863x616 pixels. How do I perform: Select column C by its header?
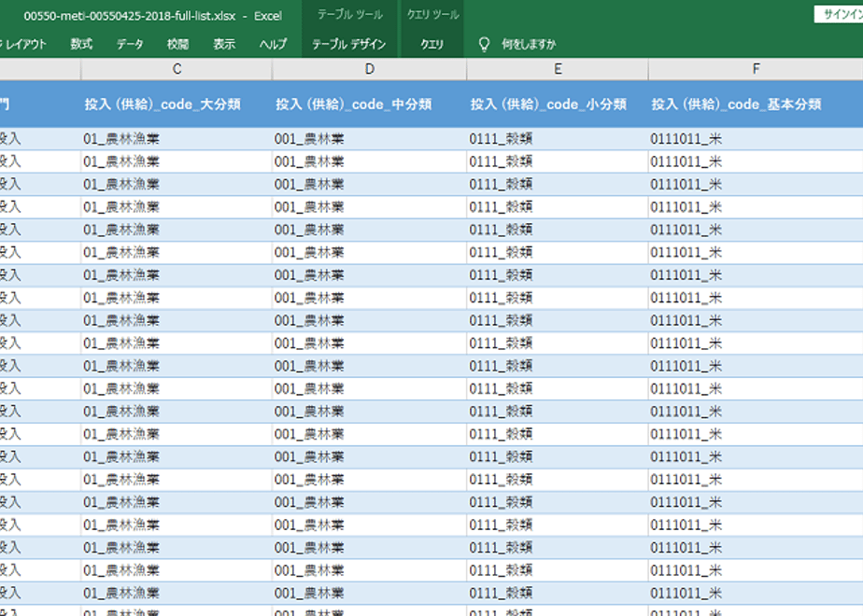(177, 69)
